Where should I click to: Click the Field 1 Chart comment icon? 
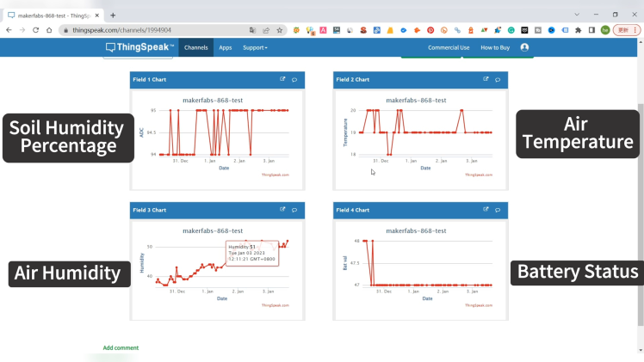[x=294, y=79]
